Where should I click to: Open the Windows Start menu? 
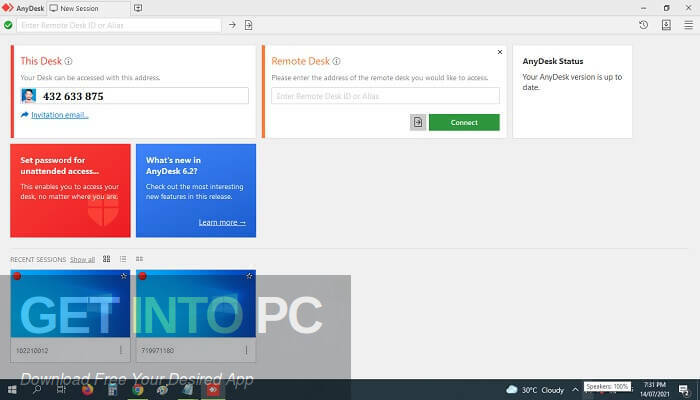[x=12, y=390]
